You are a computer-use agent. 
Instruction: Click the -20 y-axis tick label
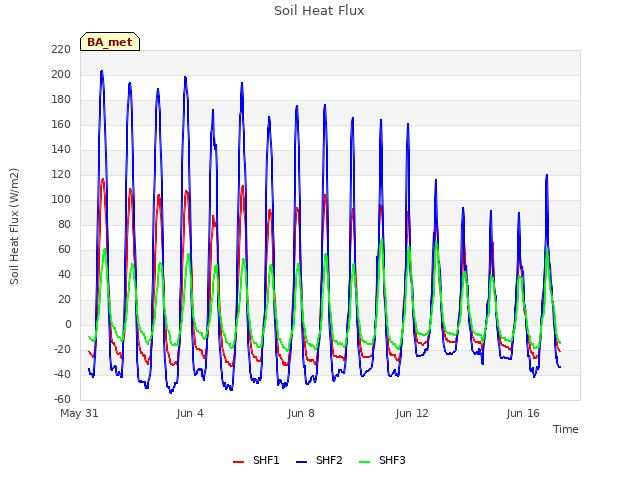coord(62,349)
